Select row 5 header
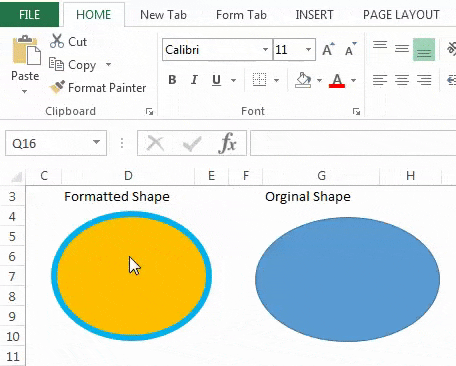The width and height of the screenshot is (456, 366). point(12,236)
